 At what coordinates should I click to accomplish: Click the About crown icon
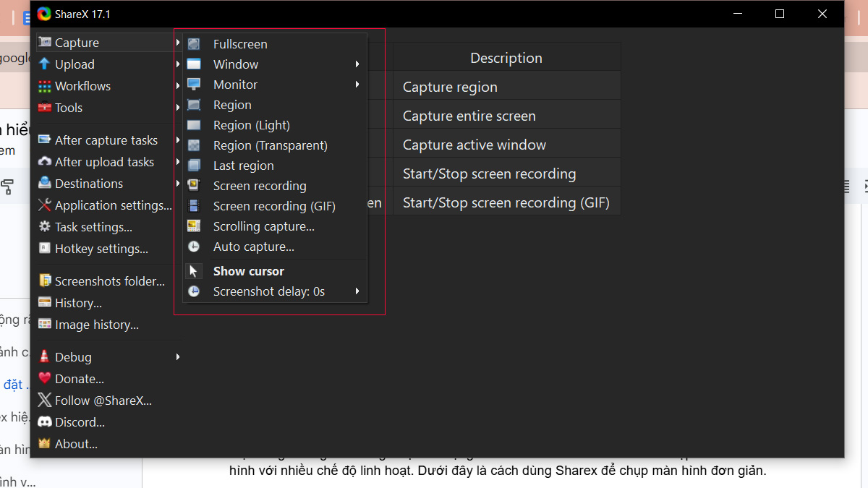45,444
